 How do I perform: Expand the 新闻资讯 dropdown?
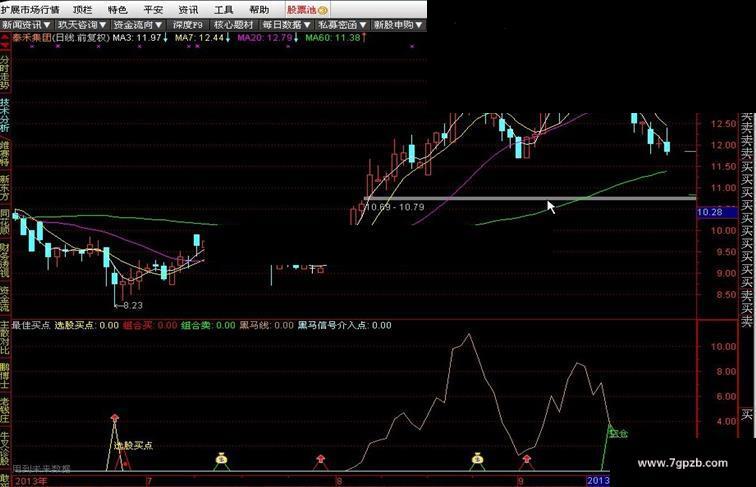[27, 25]
